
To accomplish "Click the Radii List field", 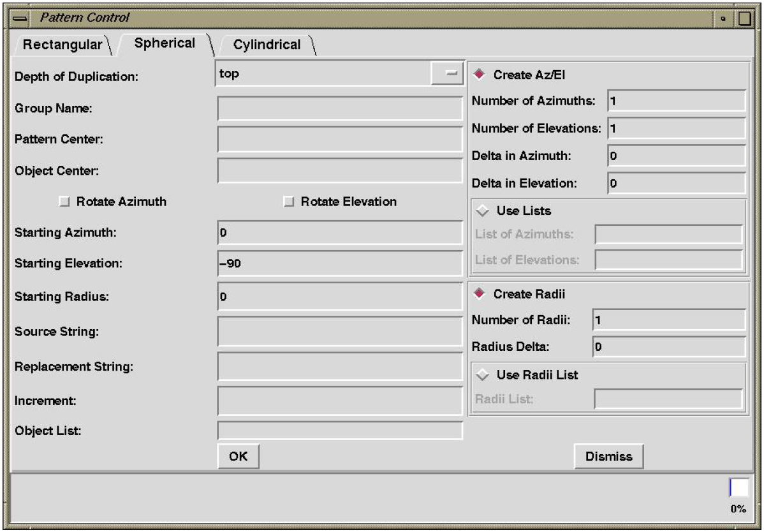I will coord(668,399).
